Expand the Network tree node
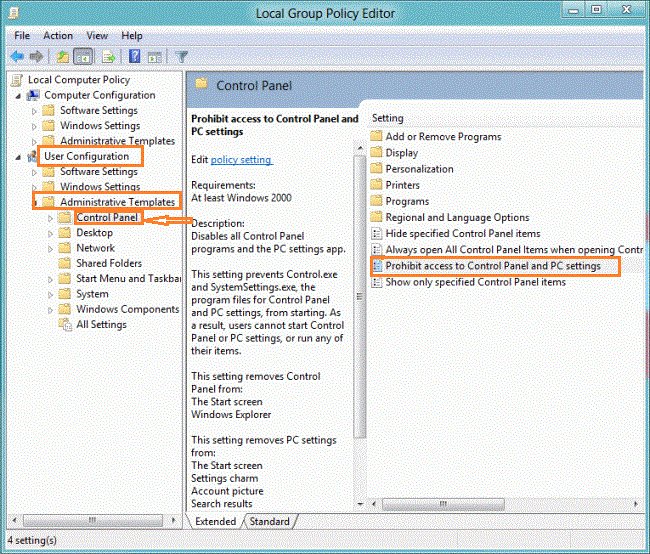 click(x=50, y=249)
